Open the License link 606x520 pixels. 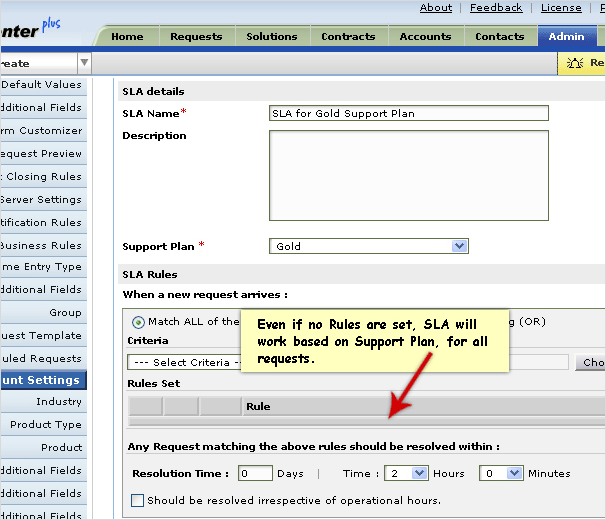point(561,8)
